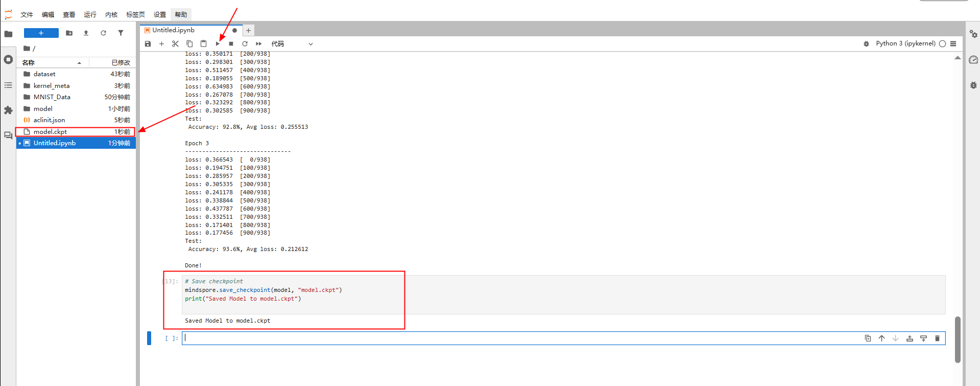Screen dimensions: 980x386
Task: Open the 查看 menu
Action: [x=69, y=15]
